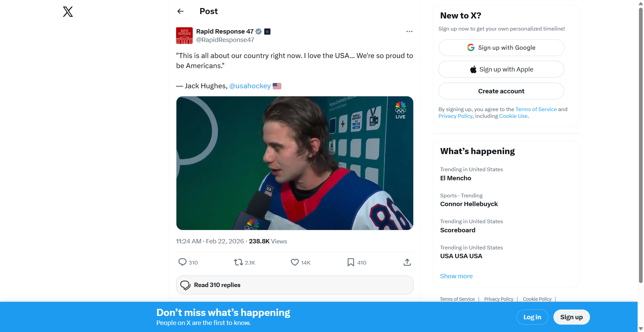Go back using the arrow icon

(180, 11)
